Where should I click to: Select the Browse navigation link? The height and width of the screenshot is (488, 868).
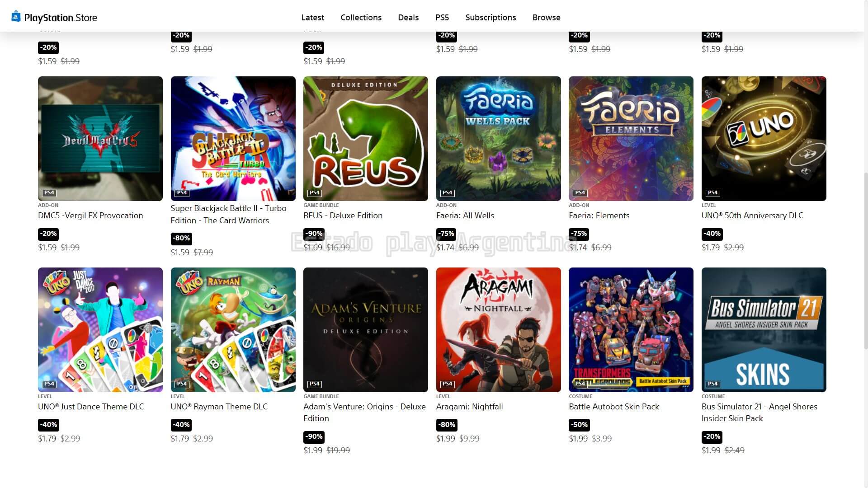[546, 17]
